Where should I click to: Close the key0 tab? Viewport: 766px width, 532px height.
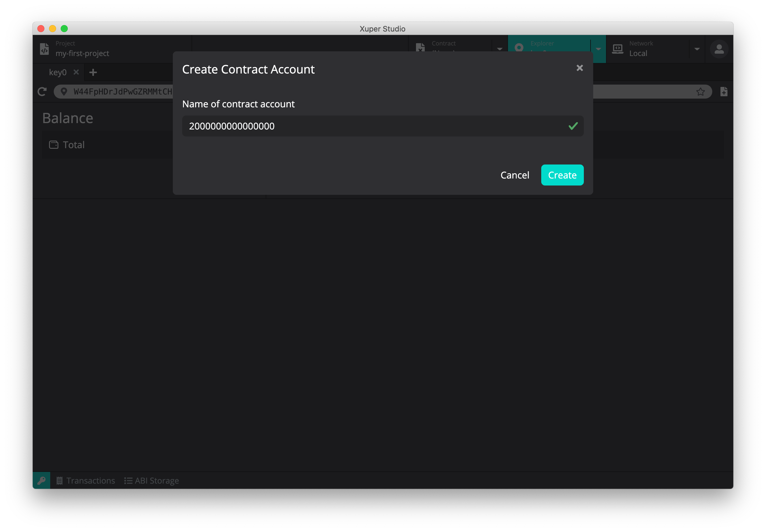[x=76, y=72]
